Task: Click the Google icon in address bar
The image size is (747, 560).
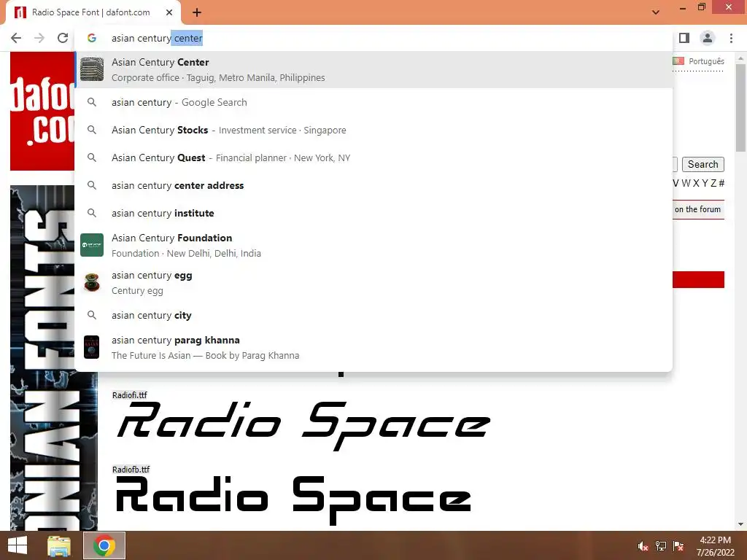Action: pos(92,38)
